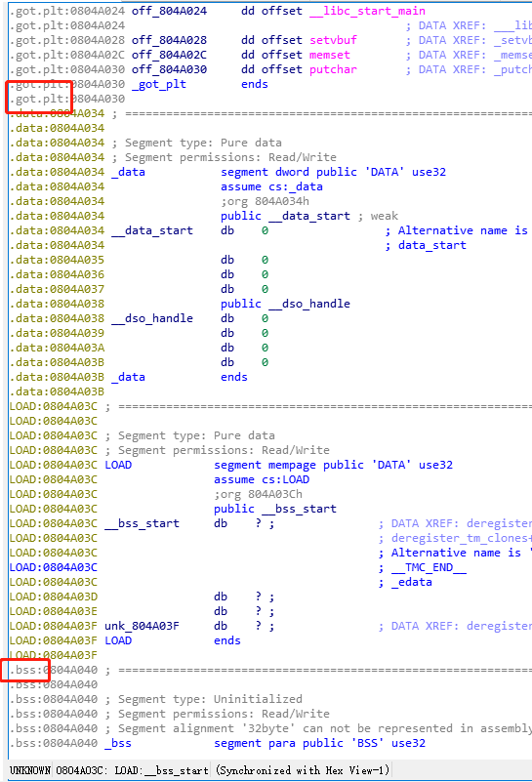Screen dimensions: 532x782
Task: Click address LOAD:0804A03E
Action: click(54, 611)
